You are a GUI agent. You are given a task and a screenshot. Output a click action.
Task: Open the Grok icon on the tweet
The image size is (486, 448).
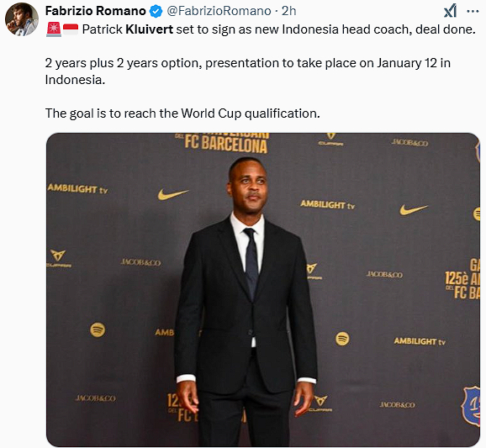pos(450,11)
